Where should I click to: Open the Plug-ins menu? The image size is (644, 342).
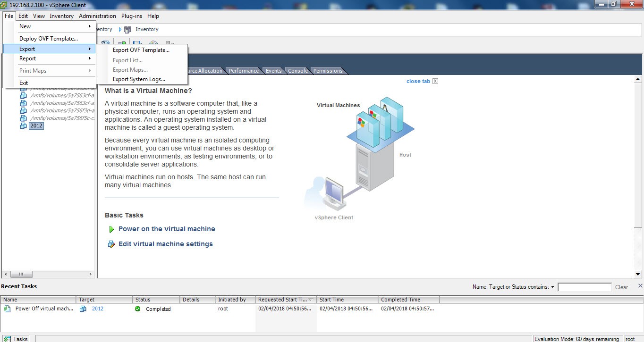coord(132,16)
